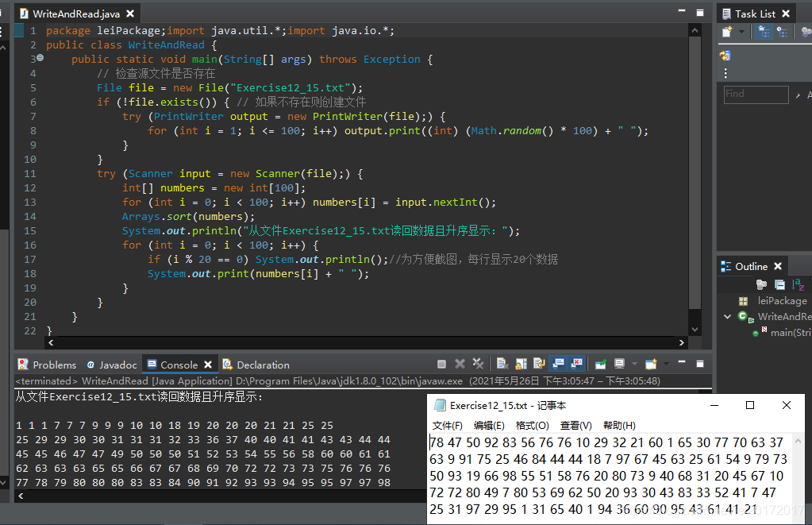Click Remove All Terminated Launches icon
The image size is (812, 525).
[478, 364]
